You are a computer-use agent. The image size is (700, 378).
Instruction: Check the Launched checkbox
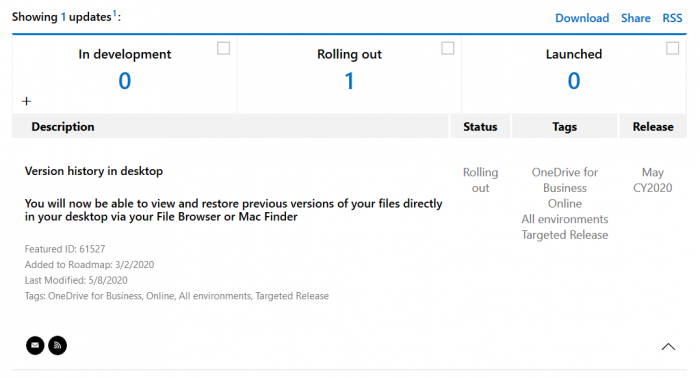672,48
